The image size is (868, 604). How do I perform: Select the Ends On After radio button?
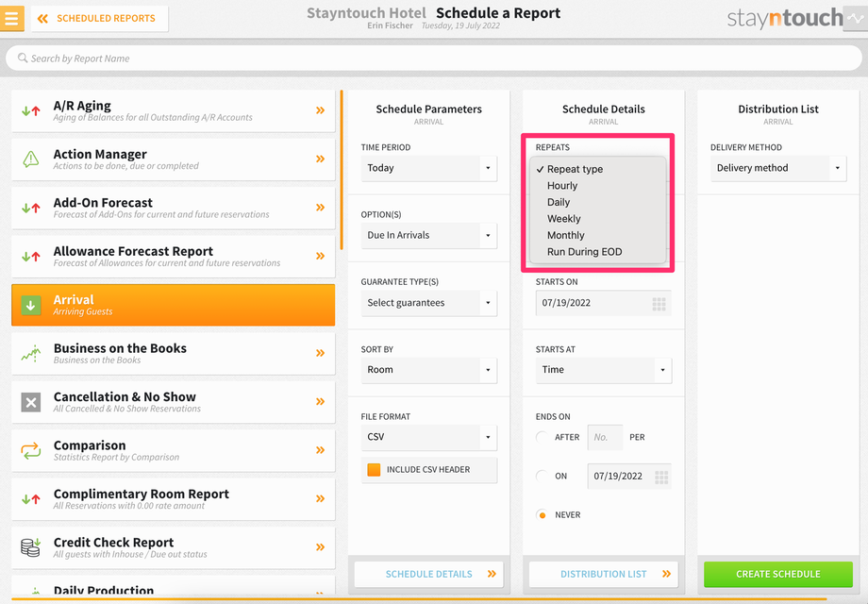point(542,437)
